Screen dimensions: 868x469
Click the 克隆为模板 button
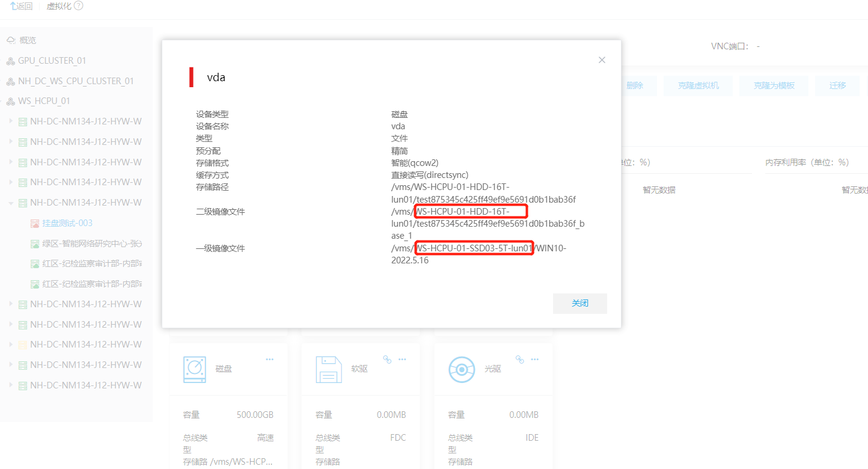coord(774,85)
